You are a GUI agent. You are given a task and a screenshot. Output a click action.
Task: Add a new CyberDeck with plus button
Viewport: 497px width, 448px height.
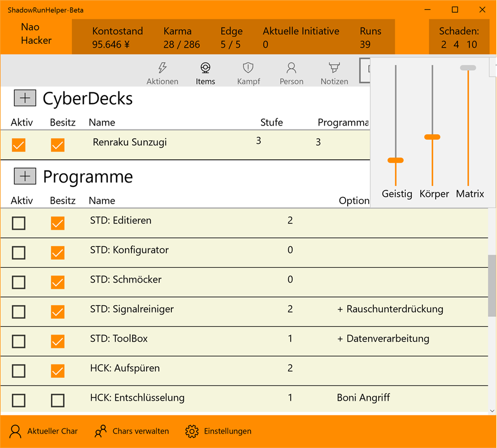pyautogui.click(x=24, y=98)
